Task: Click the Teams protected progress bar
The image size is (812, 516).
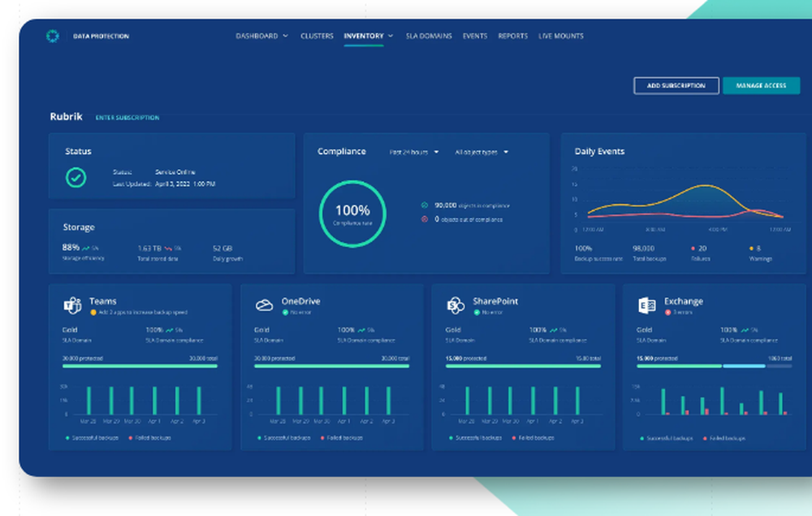Action: (140, 366)
